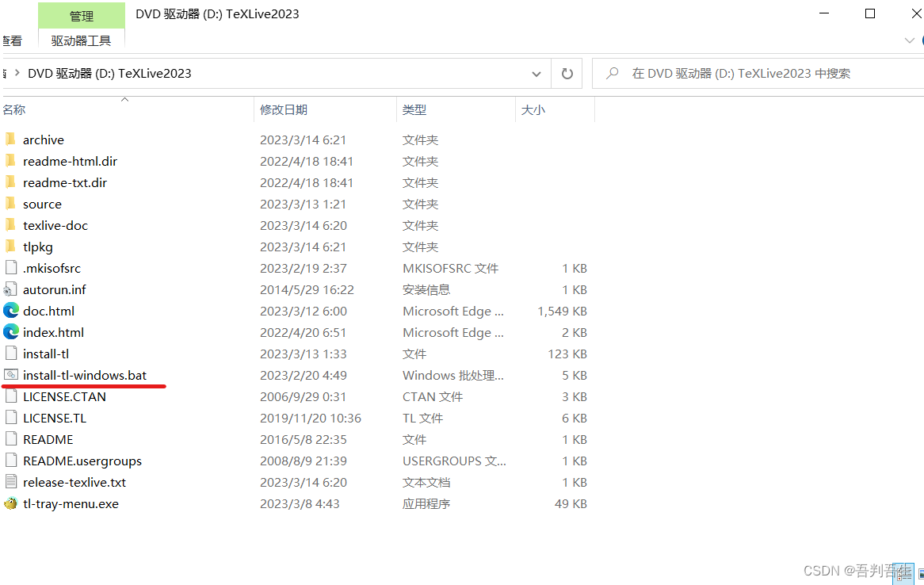This screenshot has height=585, width=924.
Task: Select the readme-html.dir name
Action: (70, 161)
